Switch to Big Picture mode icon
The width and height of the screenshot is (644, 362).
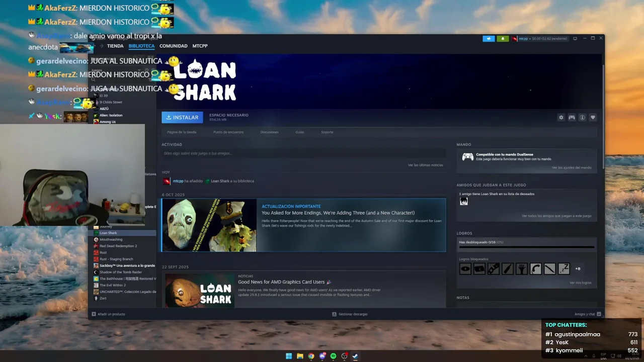[575, 39]
